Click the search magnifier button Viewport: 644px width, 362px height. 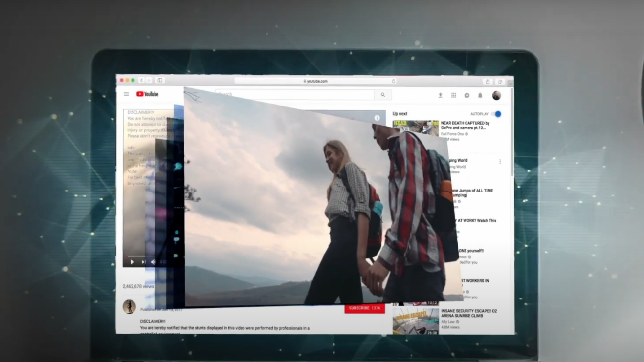coord(383,95)
